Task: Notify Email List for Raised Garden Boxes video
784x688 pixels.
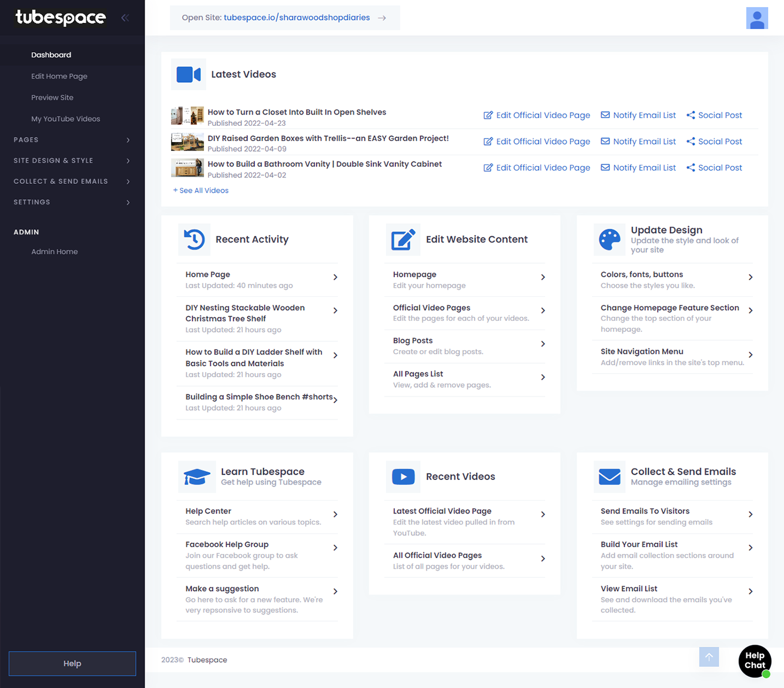Action: pos(638,142)
